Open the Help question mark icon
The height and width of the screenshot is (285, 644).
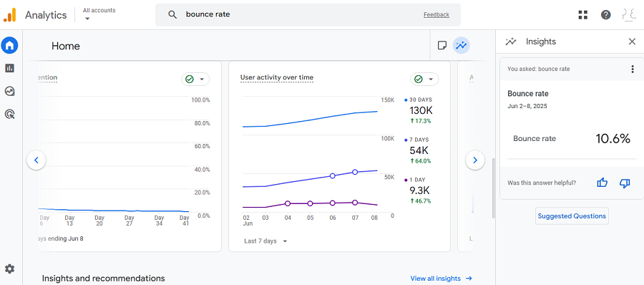606,15
